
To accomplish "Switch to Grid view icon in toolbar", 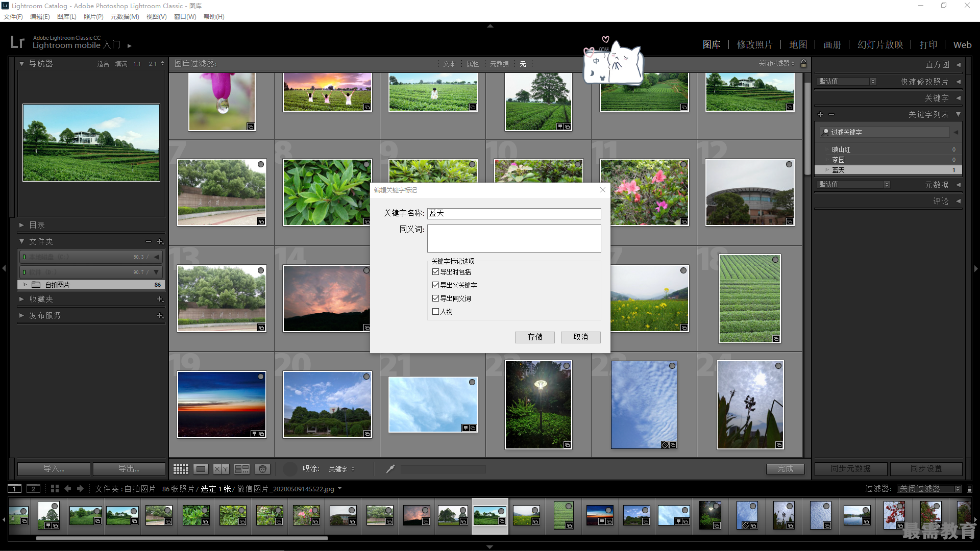I will tap(181, 469).
